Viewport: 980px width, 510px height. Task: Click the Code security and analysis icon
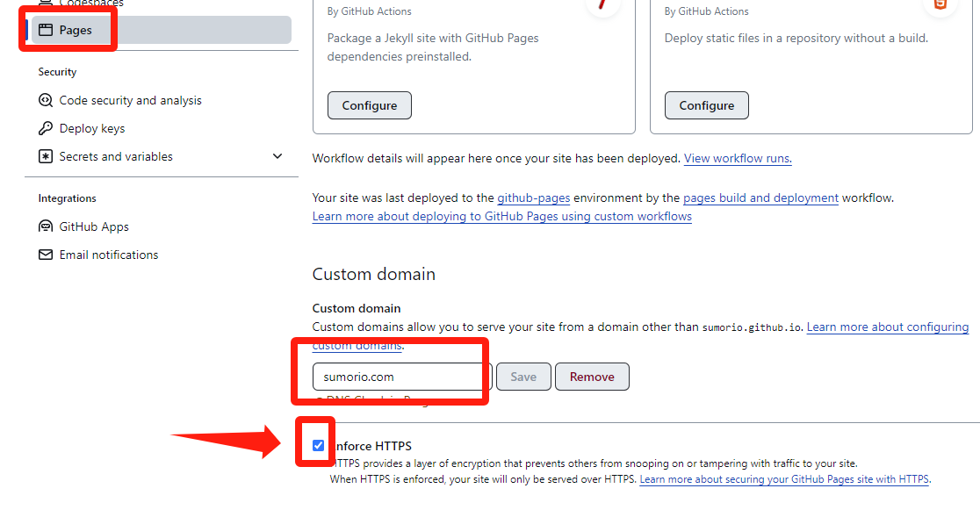point(46,100)
